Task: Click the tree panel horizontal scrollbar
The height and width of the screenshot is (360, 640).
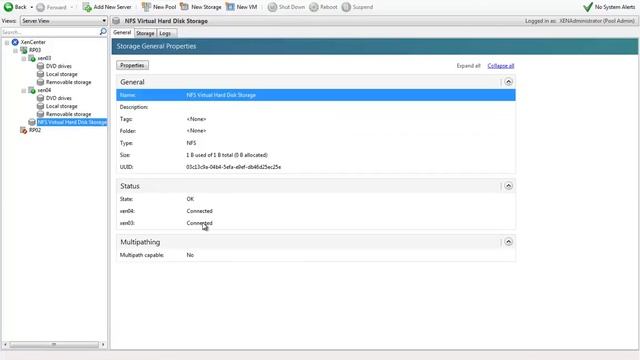Action: pyautogui.click(x=54, y=345)
